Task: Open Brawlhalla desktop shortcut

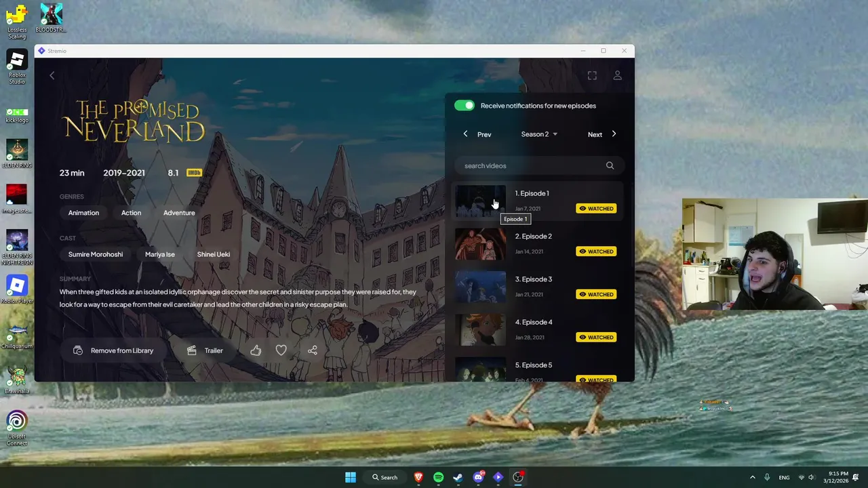Action: (17, 380)
